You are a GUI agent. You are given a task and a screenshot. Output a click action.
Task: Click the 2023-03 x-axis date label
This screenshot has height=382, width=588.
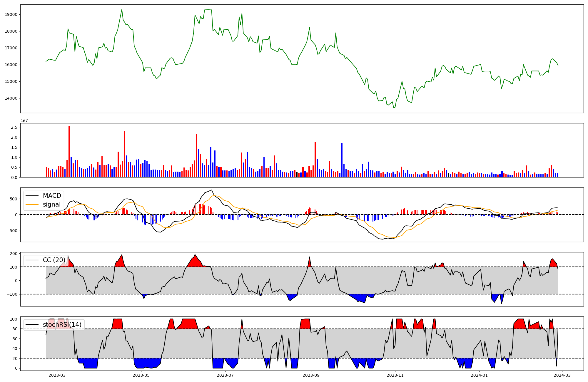tap(57, 375)
